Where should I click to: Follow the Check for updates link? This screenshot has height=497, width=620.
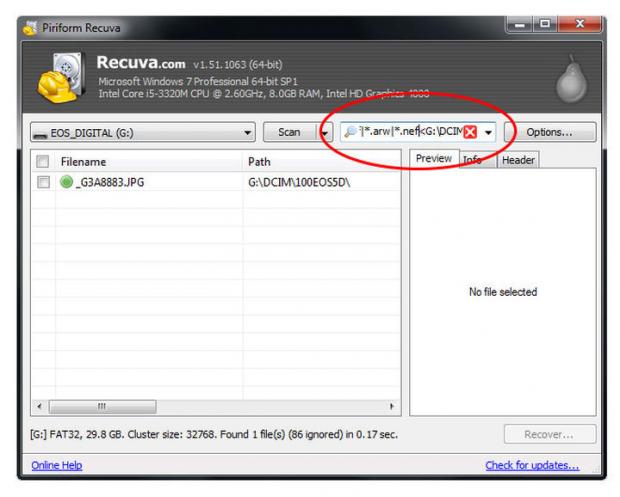(x=531, y=465)
